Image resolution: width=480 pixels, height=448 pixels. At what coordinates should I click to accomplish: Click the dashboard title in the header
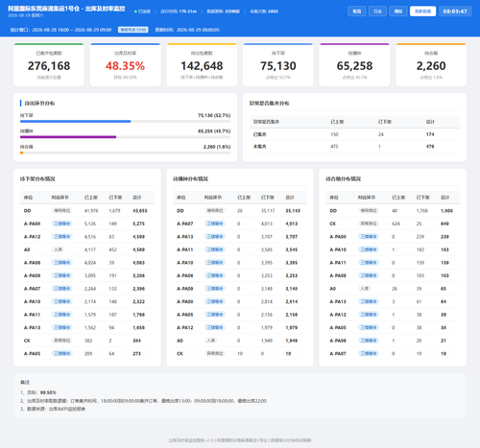66,9
